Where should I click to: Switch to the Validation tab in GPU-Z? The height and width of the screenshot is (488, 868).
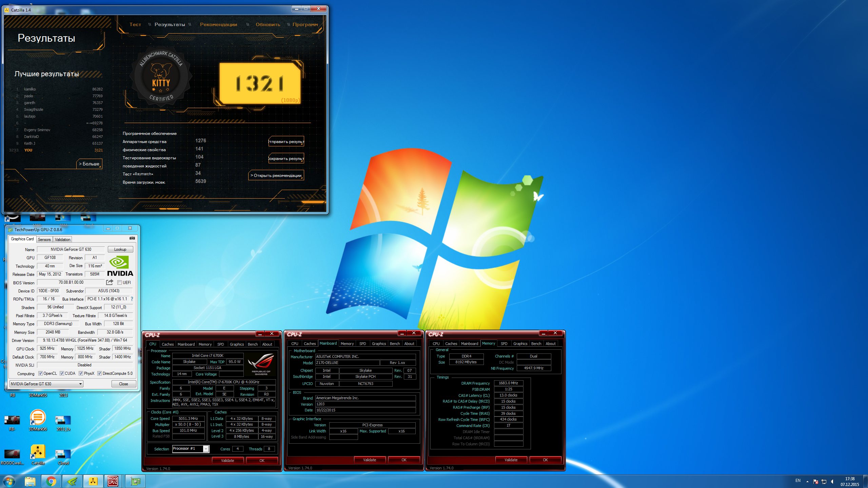[x=62, y=239]
